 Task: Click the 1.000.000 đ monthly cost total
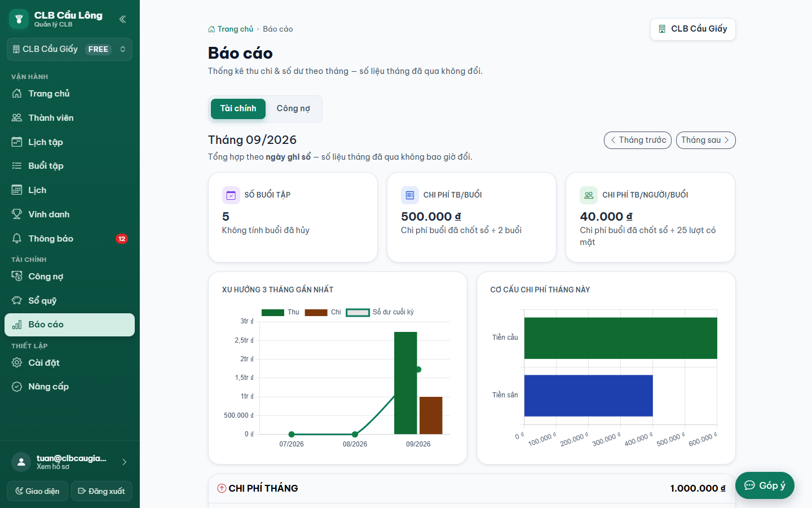(x=698, y=488)
